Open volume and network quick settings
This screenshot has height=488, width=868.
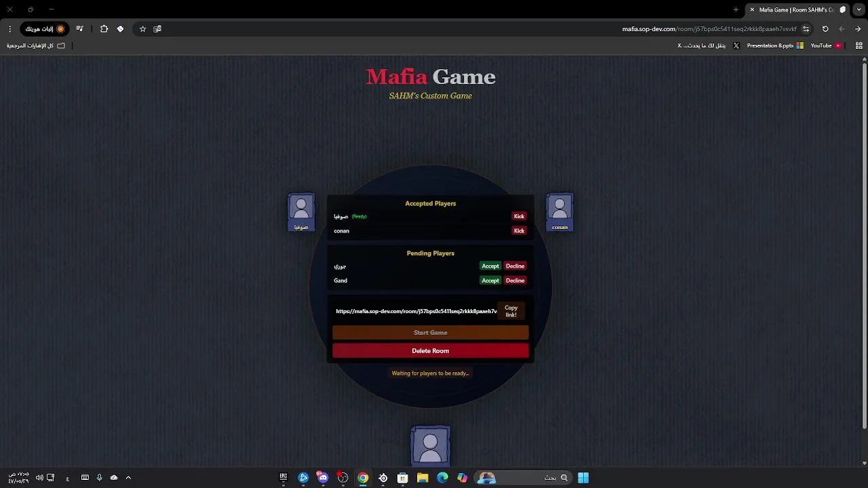(x=45, y=478)
